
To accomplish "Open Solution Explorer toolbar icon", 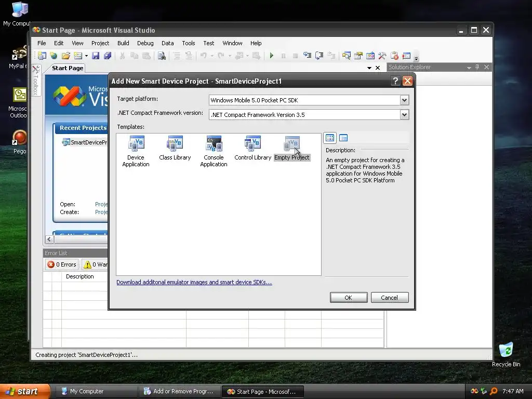I will tap(347, 56).
